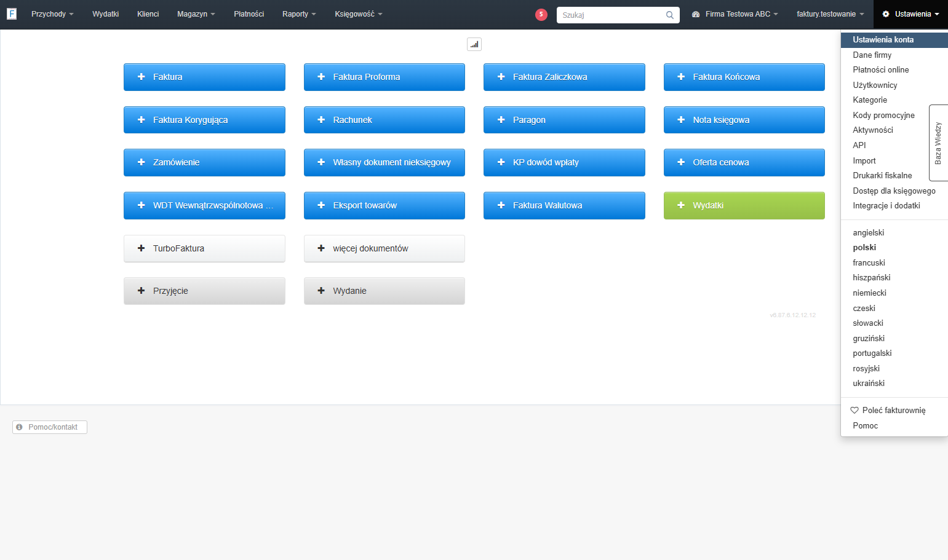
Task: Click the search magnifier icon
Action: pos(670,15)
